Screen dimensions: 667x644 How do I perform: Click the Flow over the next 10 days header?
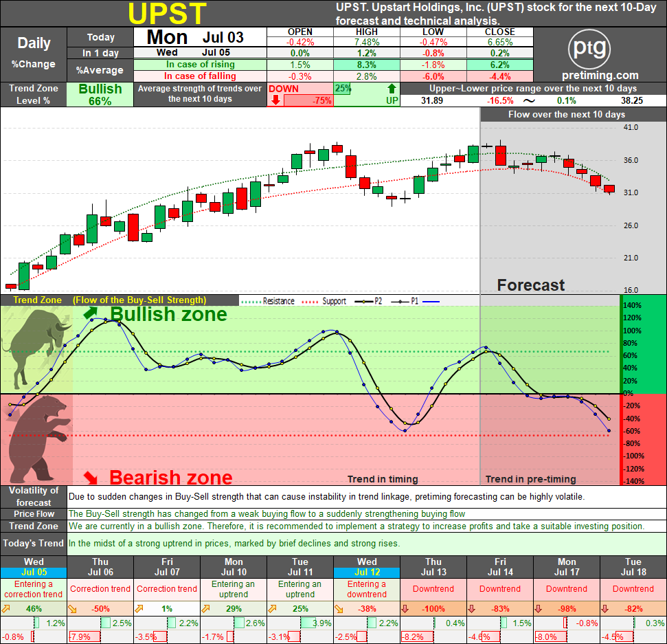(567, 115)
